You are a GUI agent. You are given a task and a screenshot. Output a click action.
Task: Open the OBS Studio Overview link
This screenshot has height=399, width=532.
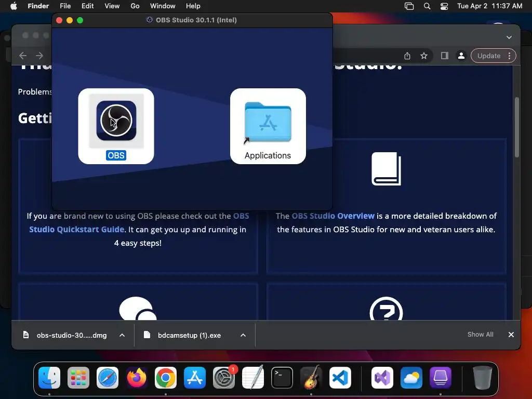333,216
